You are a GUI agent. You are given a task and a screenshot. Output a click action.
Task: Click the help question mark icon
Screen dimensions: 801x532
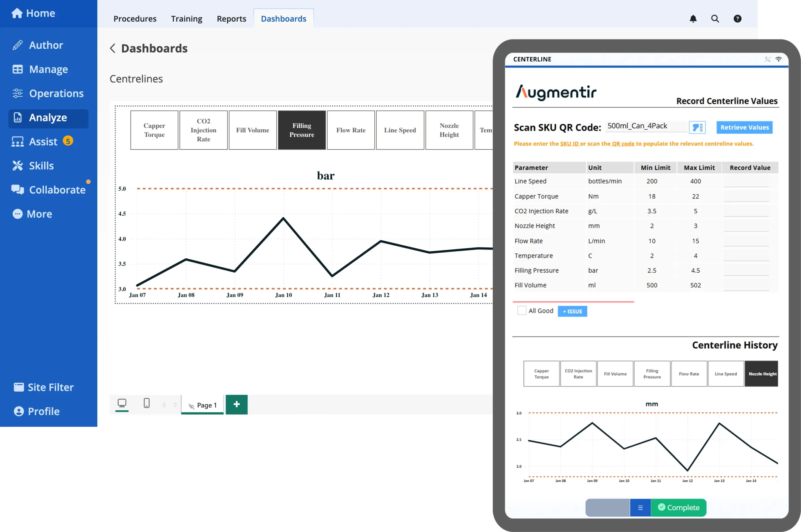pyautogui.click(x=737, y=18)
